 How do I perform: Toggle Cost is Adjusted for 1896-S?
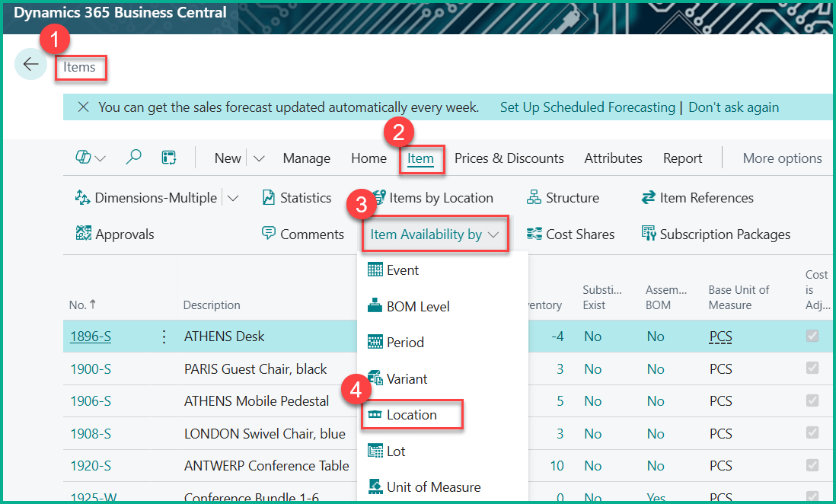tap(812, 336)
